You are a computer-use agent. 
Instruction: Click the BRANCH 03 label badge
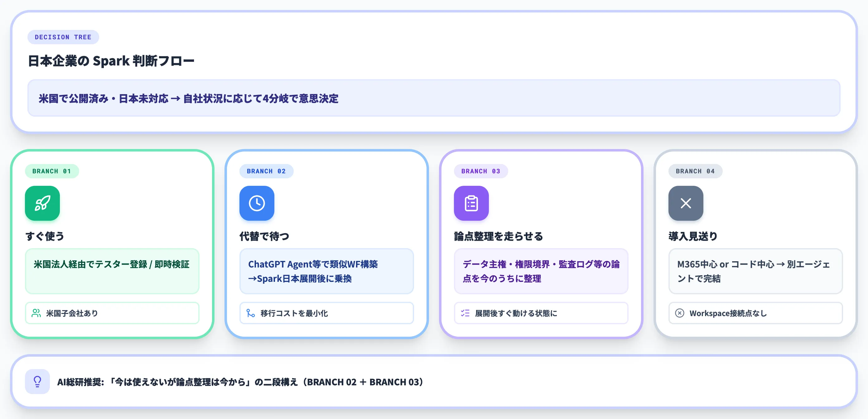point(481,171)
